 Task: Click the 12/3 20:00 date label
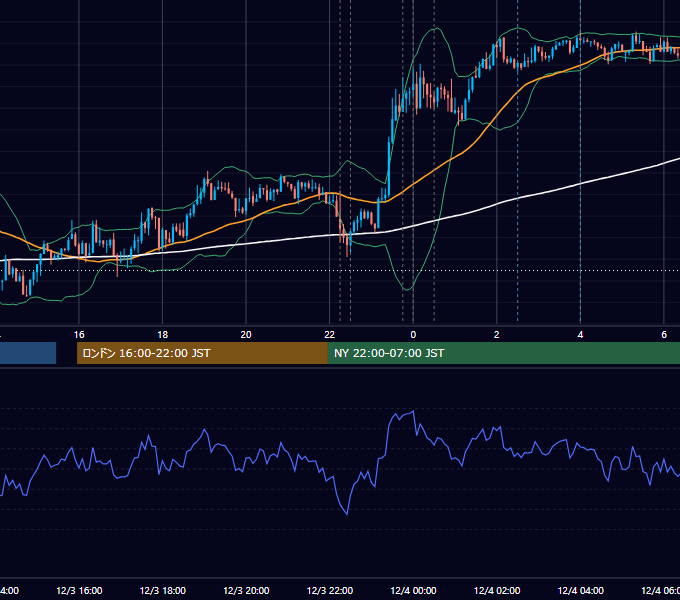pyautogui.click(x=246, y=591)
